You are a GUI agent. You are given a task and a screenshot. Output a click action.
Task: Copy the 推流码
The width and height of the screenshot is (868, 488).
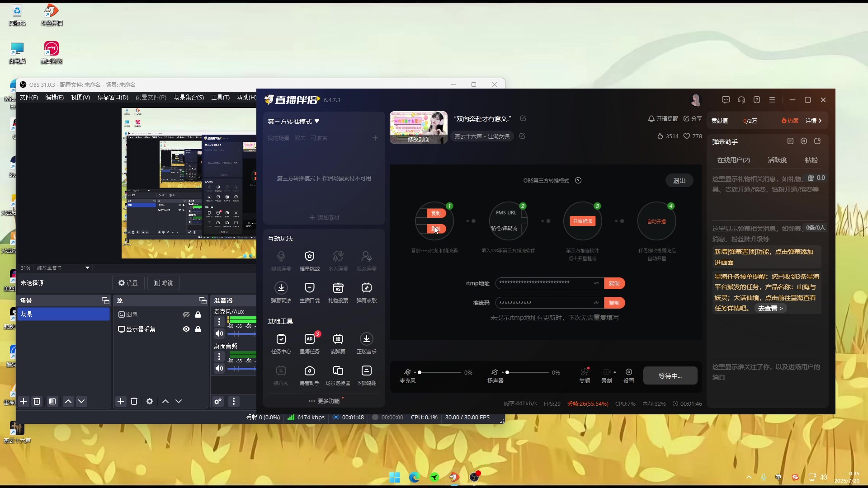point(614,303)
